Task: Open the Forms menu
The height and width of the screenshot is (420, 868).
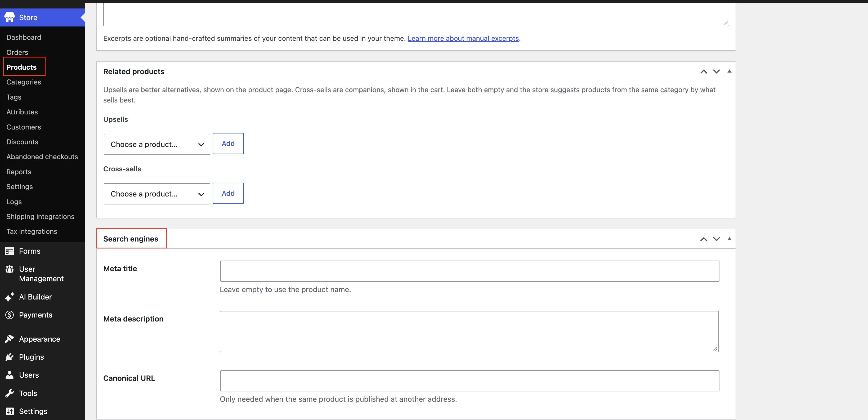Action: (42, 251)
